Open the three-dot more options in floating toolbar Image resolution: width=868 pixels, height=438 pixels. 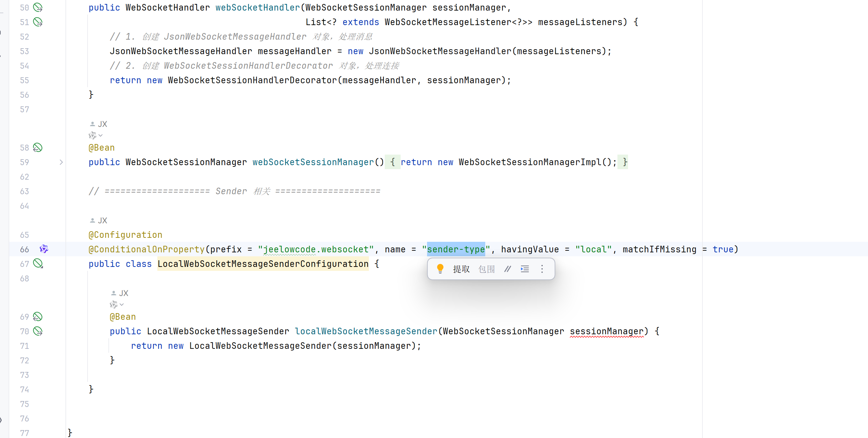point(542,269)
